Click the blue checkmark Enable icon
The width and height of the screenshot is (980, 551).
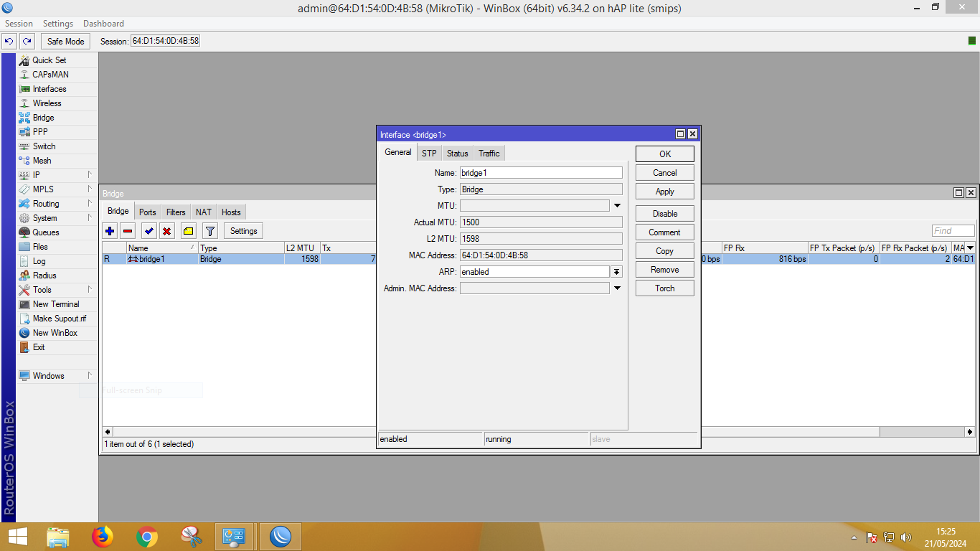tap(149, 231)
